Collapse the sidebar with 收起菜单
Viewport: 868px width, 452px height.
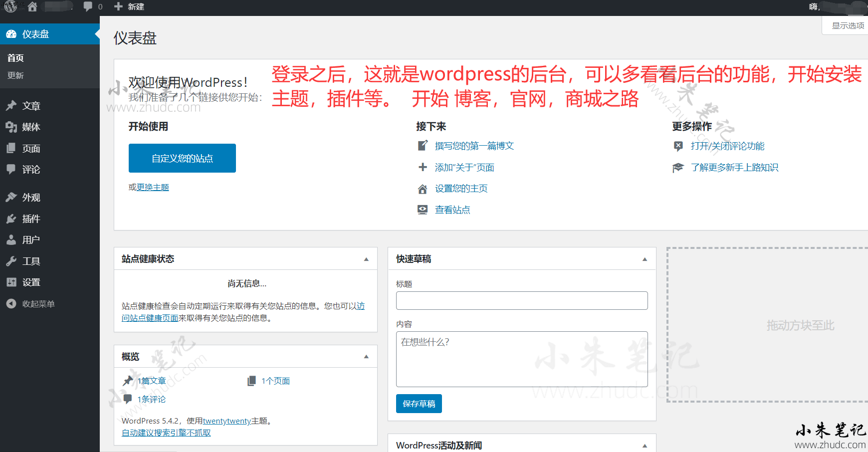(x=38, y=304)
